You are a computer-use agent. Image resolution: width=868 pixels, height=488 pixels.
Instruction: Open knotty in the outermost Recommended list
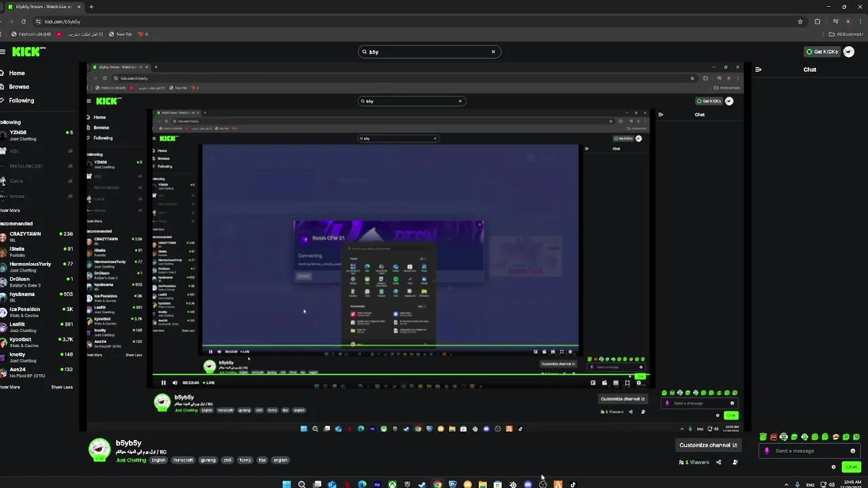coord(37,357)
